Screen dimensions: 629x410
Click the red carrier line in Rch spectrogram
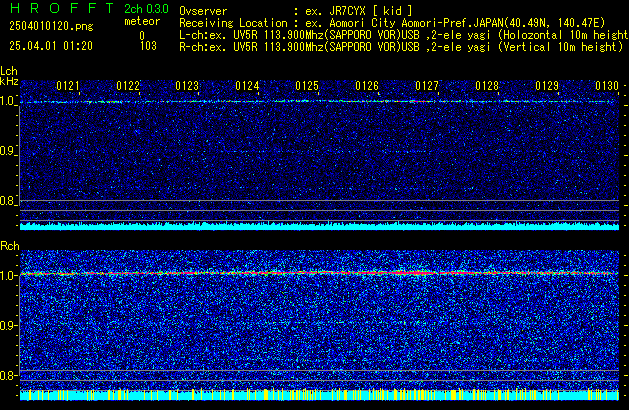pos(319,273)
